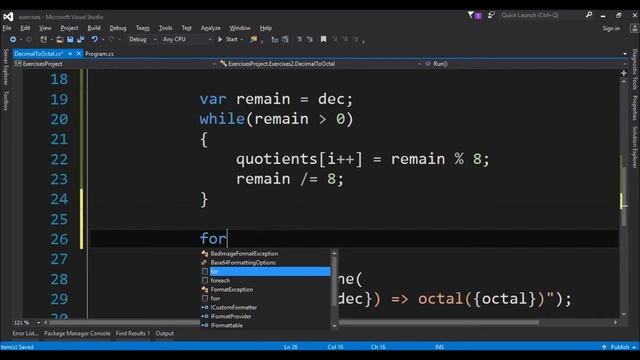The image size is (640, 360).
Task: Open the Package Manager Console tab
Action: [x=77, y=333]
